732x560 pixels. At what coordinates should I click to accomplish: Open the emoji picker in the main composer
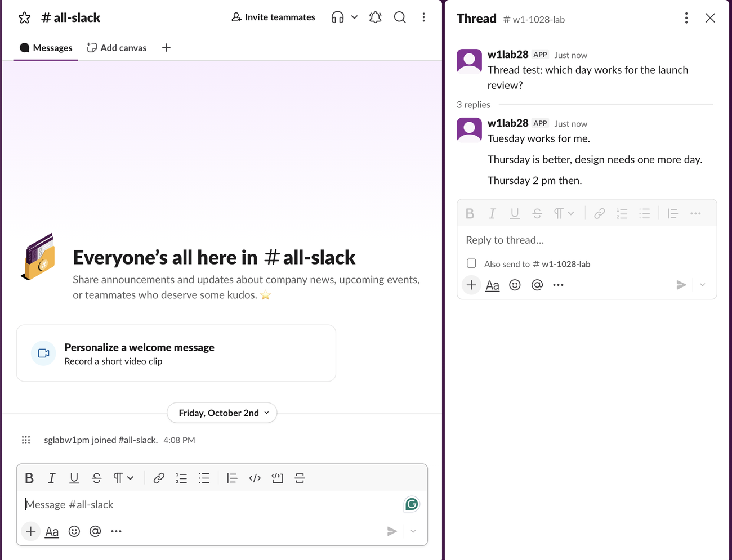[74, 531]
